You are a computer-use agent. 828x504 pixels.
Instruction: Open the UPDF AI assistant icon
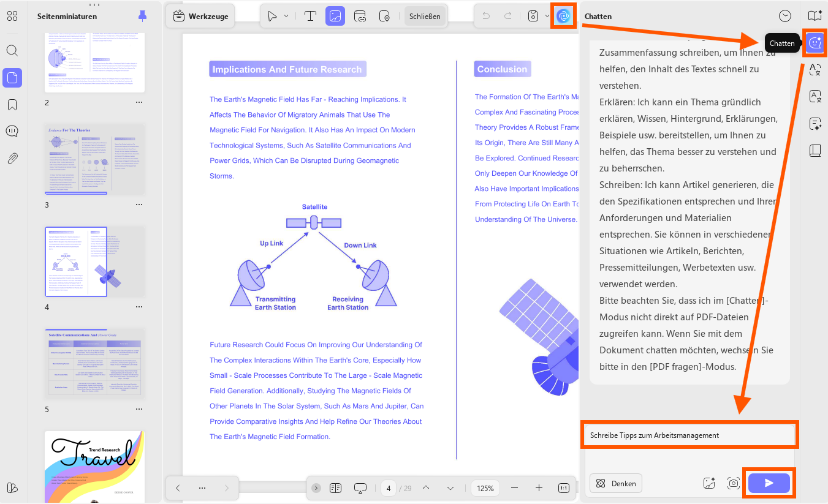click(x=564, y=16)
